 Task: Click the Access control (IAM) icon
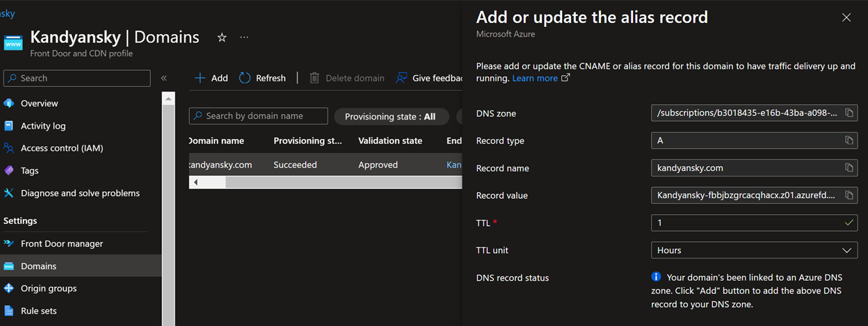click(9, 148)
